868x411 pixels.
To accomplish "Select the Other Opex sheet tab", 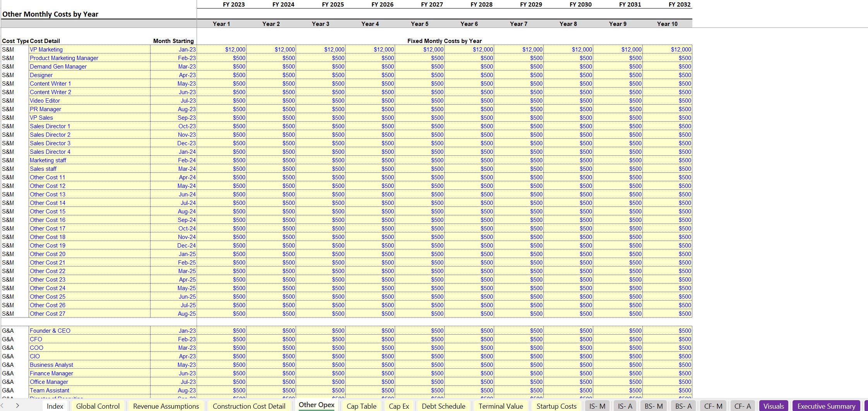I will tap(317, 405).
